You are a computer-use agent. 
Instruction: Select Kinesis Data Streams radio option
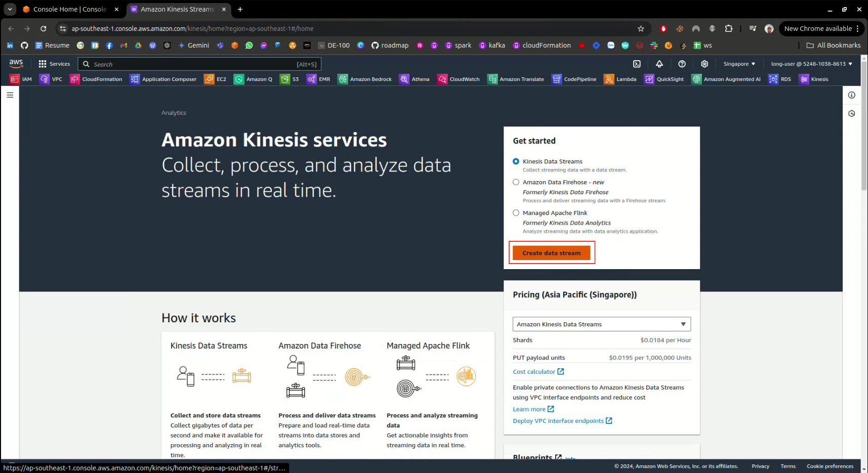(x=516, y=161)
